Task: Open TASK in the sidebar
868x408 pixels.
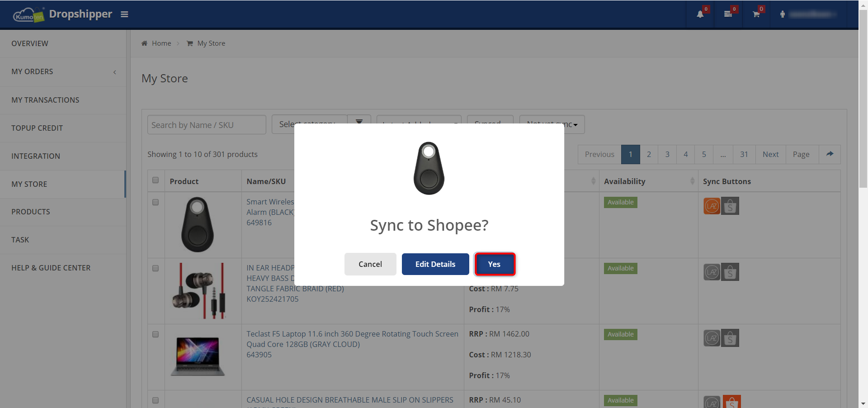Action: click(63, 240)
